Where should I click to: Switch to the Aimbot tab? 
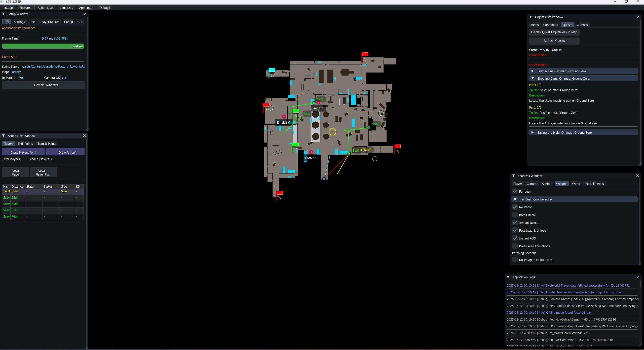point(546,184)
